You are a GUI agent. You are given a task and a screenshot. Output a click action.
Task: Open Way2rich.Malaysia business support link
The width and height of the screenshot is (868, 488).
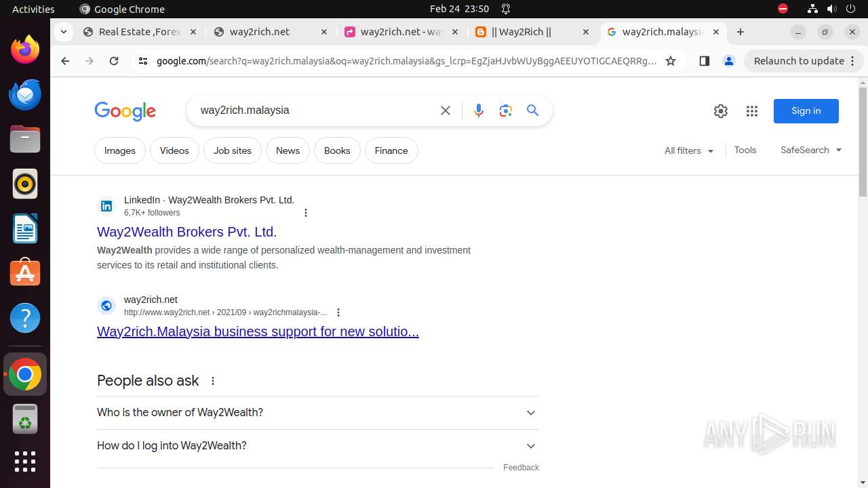pos(258,331)
